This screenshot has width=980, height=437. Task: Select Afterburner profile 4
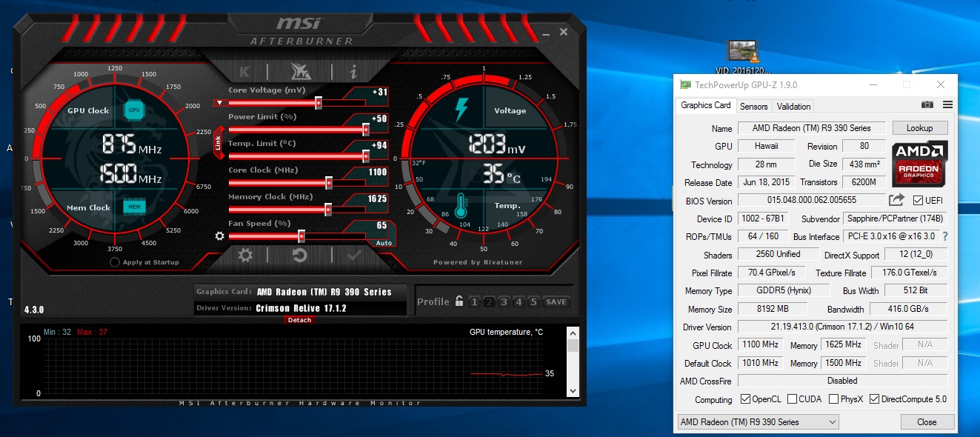(518, 301)
